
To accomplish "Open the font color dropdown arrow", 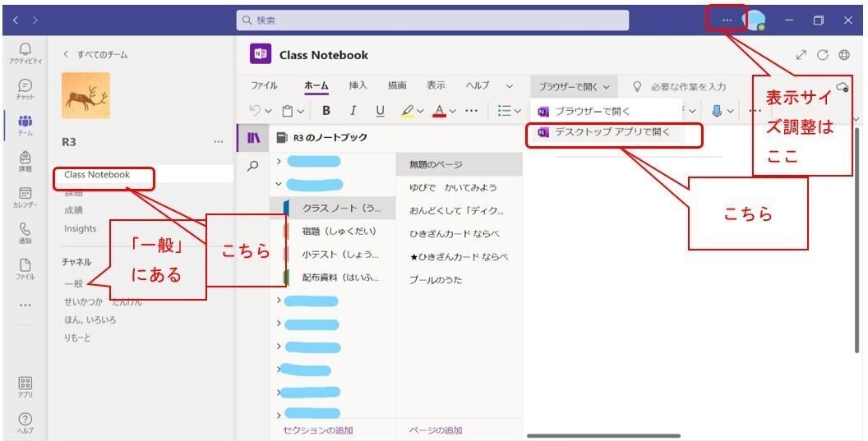I will 453,111.
